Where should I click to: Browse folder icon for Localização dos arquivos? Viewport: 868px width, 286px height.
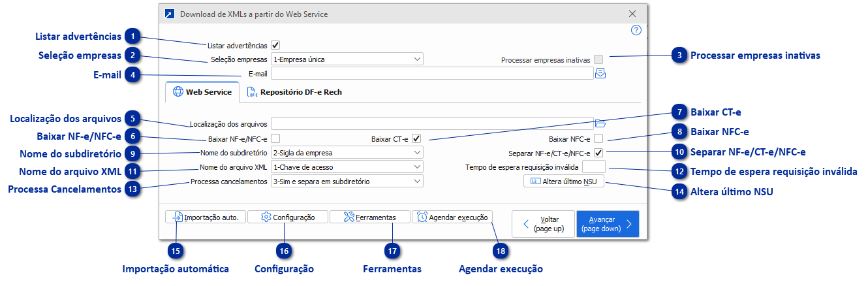coord(601,123)
